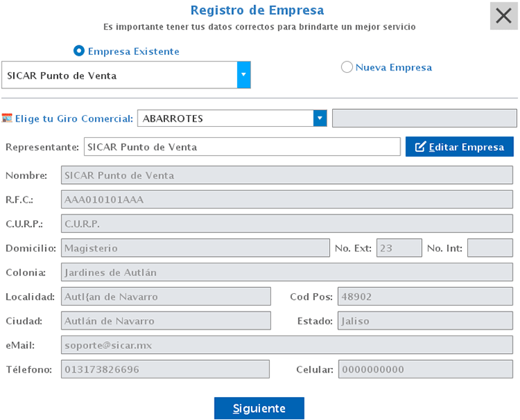Select the Empresa Existente radio button
Screen dimensions: 520x420
79,51
